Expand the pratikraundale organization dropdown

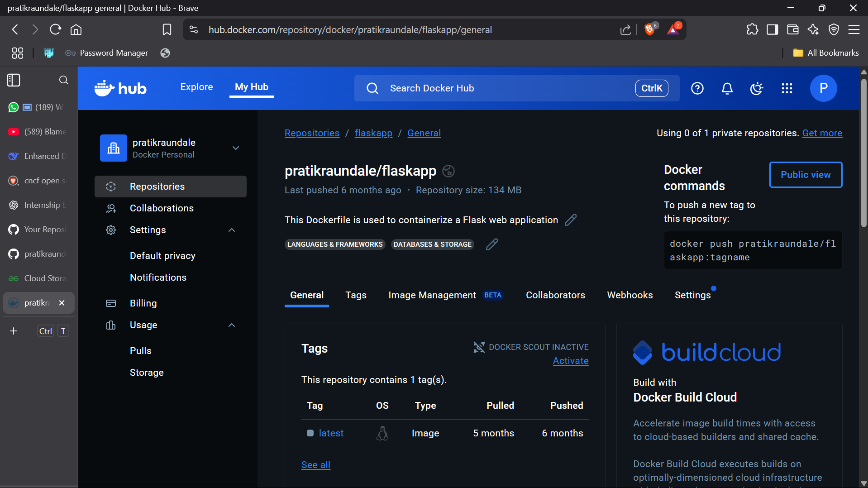[x=236, y=148]
